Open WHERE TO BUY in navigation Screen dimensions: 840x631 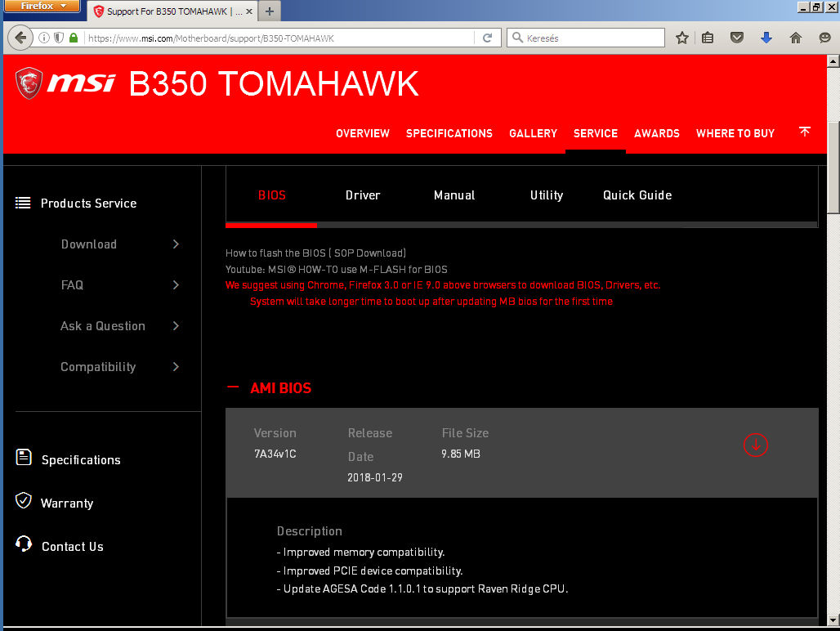pos(735,133)
